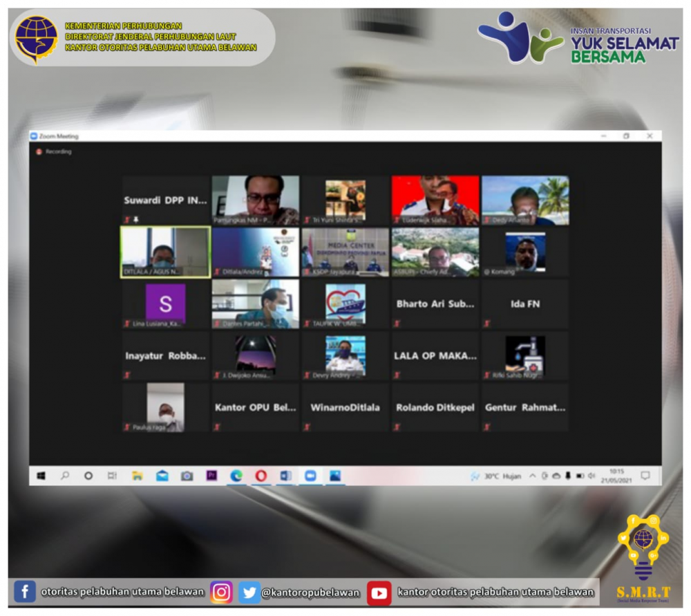Show hidden system tray icons

tap(532, 476)
